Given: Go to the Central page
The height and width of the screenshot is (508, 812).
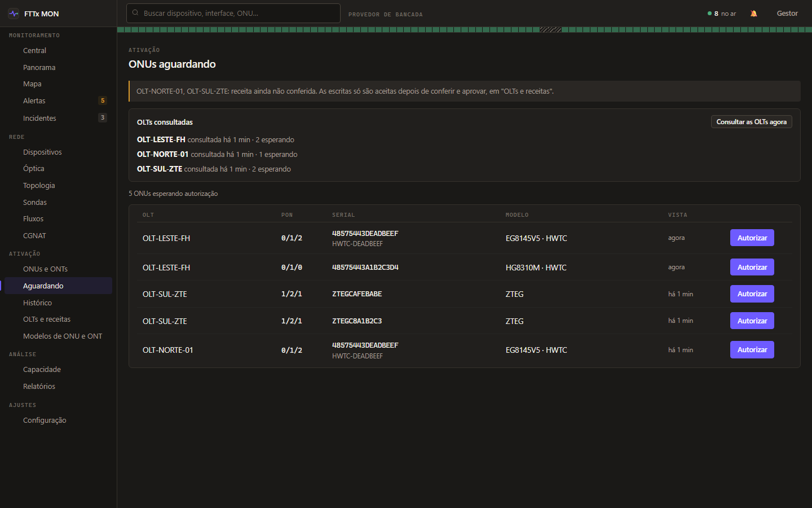Looking at the screenshot, I should (58, 51).
